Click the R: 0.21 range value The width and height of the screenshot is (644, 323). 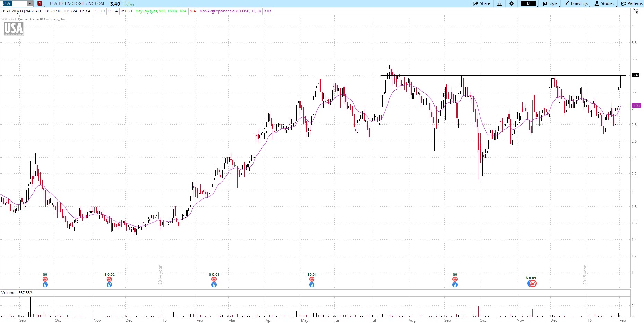coord(126,11)
